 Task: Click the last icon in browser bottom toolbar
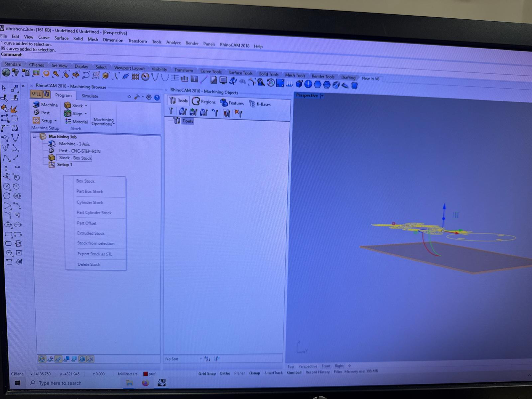(x=90, y=359)
